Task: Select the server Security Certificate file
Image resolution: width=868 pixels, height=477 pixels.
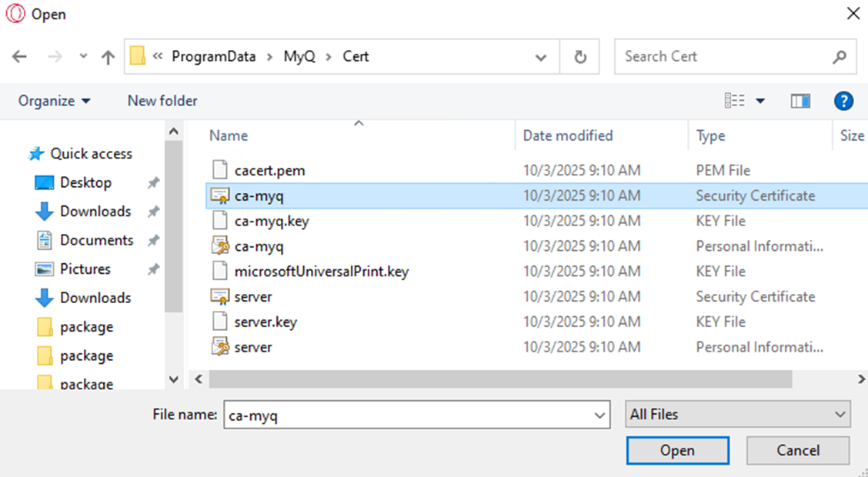Action: (x=253, y=297)
